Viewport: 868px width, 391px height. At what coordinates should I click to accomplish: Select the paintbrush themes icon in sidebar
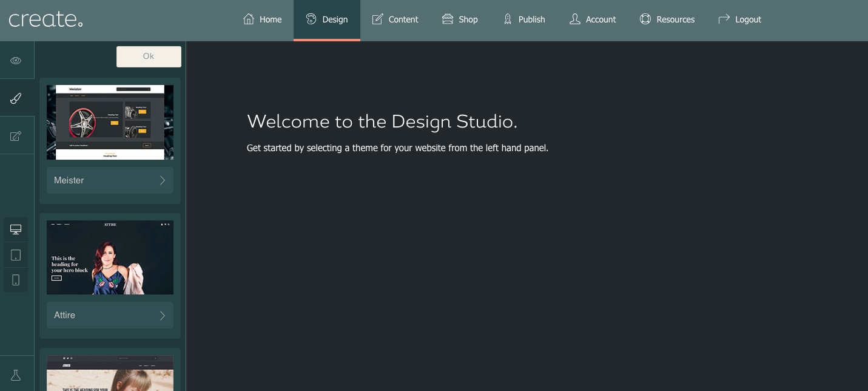coord(16,98)
